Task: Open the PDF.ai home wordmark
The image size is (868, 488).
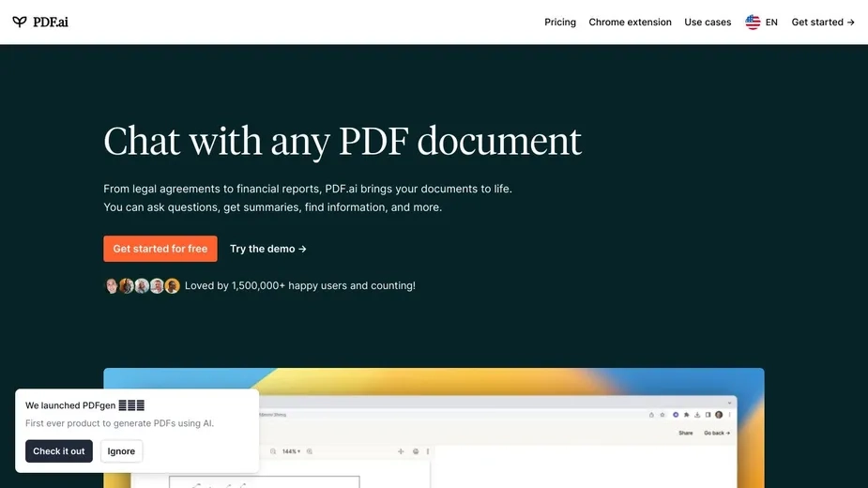Action: [x=51, y=22]
